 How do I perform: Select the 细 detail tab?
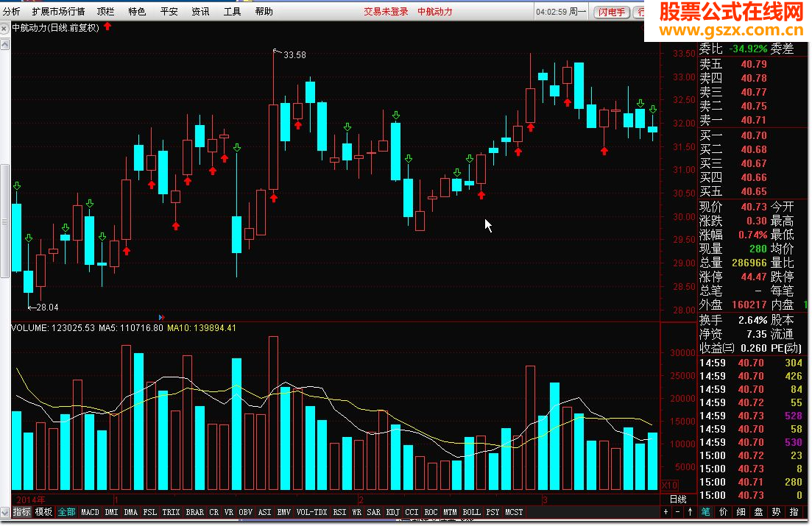click(741, 512)
